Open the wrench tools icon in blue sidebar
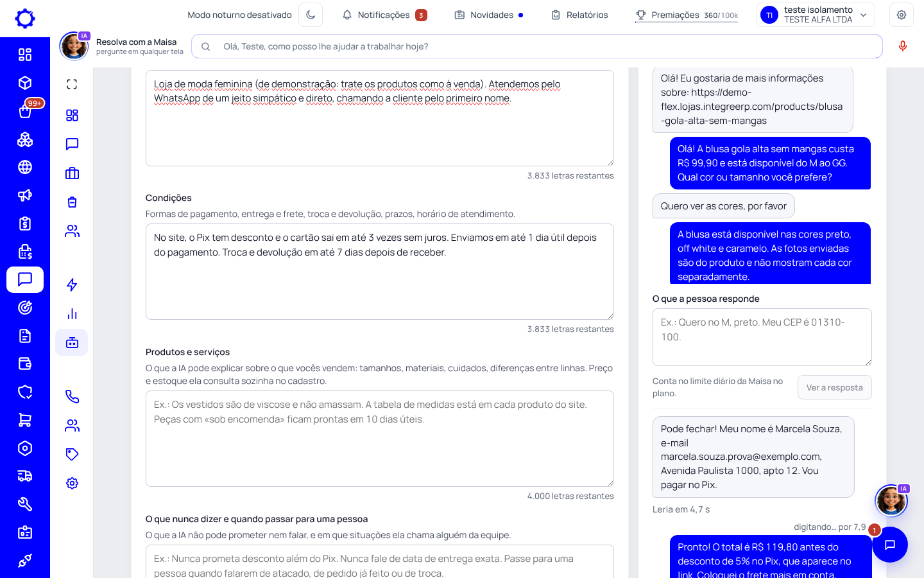The image size is (924, 578). [x=25, y=504]
